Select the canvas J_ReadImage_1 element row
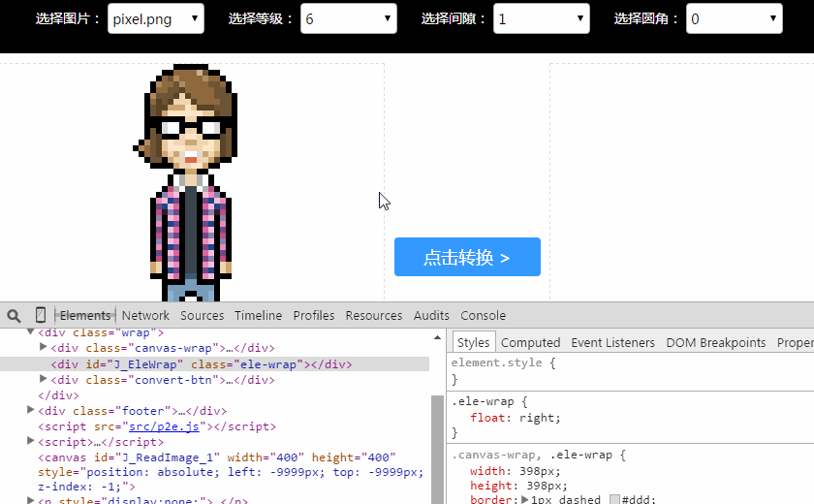Image resolution: width=814 pixels, height=504 pixels. [x=231, y=472]
